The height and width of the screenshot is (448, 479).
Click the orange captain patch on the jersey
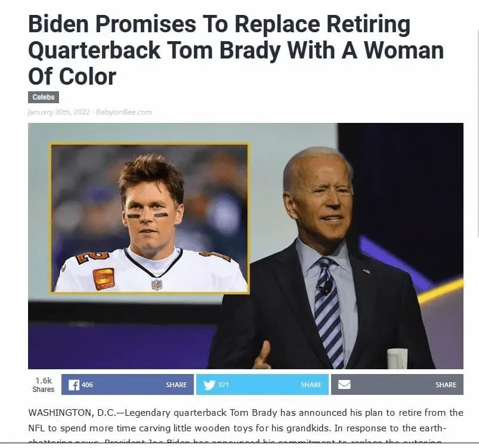[x=104, y=278]
